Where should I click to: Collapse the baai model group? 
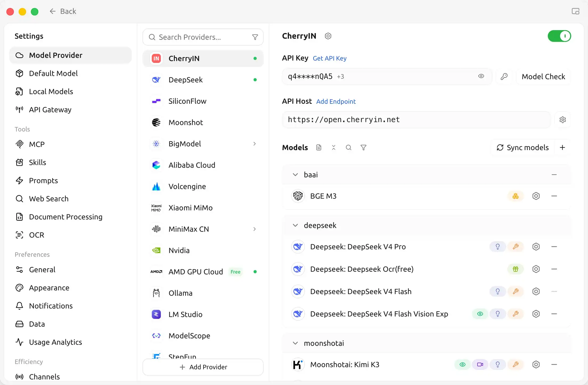[295, 175]
